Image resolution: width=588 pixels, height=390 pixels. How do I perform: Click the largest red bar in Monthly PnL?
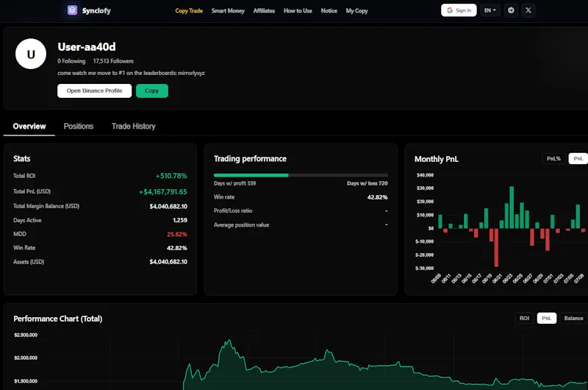point(496,248)
